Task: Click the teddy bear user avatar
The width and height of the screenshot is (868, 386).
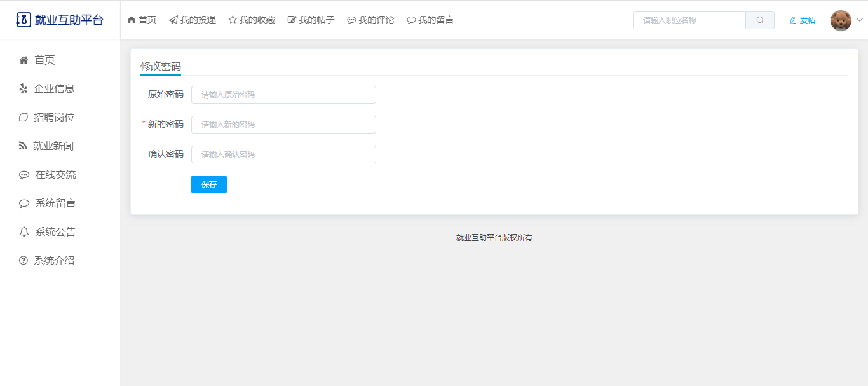Action: point(841,20)
